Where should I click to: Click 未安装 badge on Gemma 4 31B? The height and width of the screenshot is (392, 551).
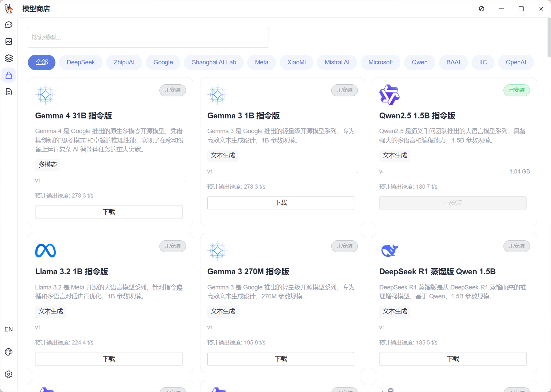(x=173, y=90)
